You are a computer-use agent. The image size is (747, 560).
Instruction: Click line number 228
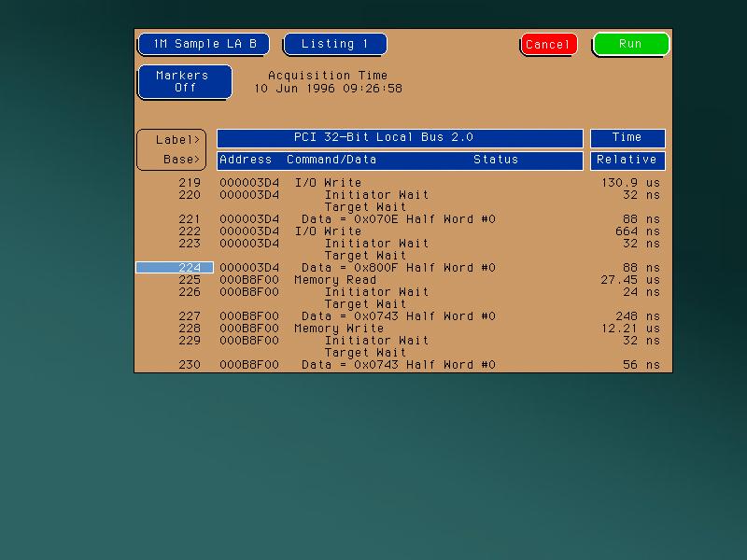(x=190, y=329)
